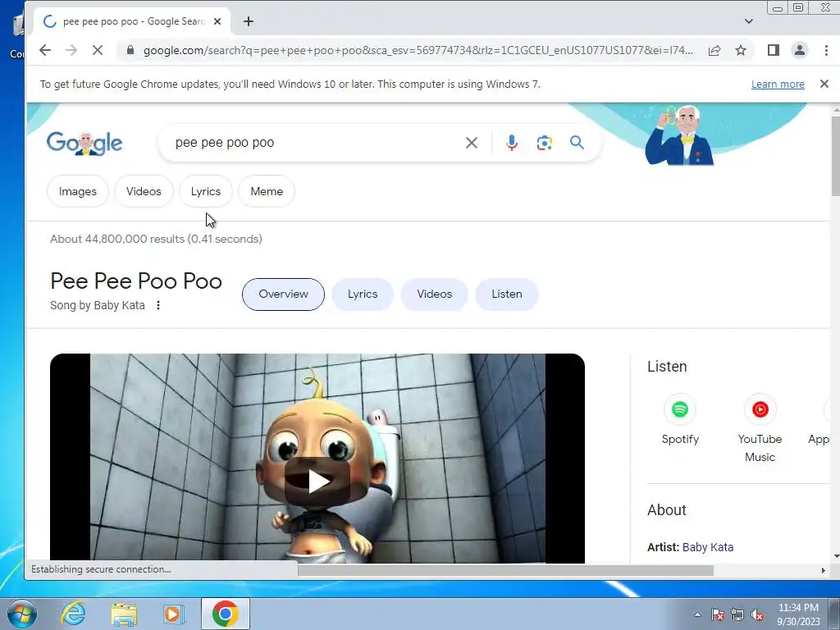The image size is (840, 630).
Task: Expand the tab search dropdown
Action: pyautogui.click(x=748, y=21)
